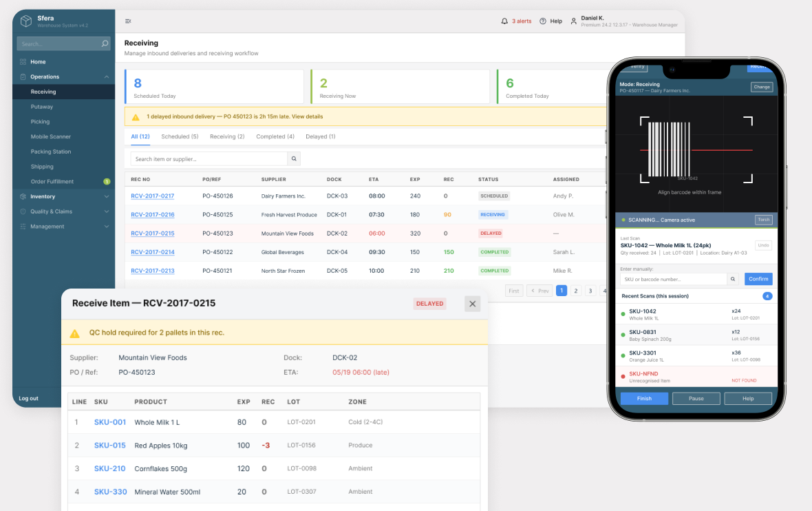Open Daniel K. user profile icon
Screen dimensions: 812x511
point(573,21)
